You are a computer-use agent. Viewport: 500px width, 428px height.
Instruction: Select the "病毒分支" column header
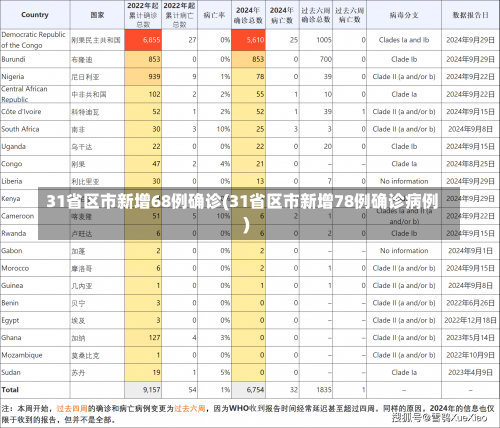[x=404, y=15]
